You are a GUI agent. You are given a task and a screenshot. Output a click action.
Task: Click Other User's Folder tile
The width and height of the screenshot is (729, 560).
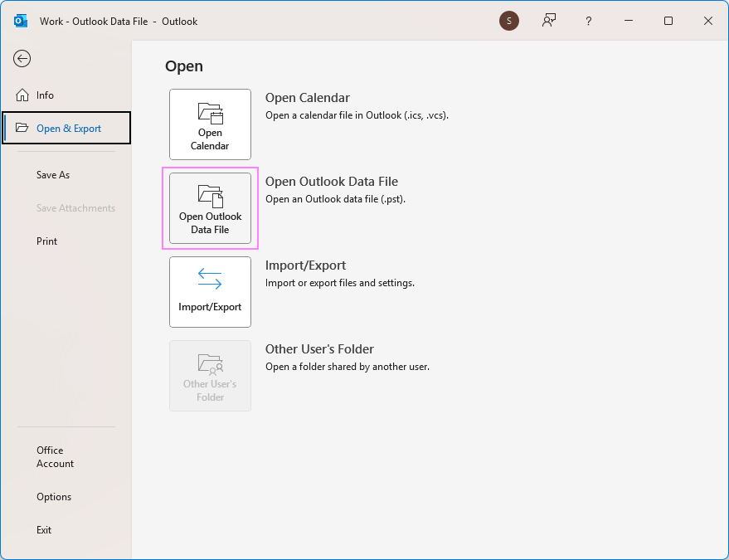210,375
